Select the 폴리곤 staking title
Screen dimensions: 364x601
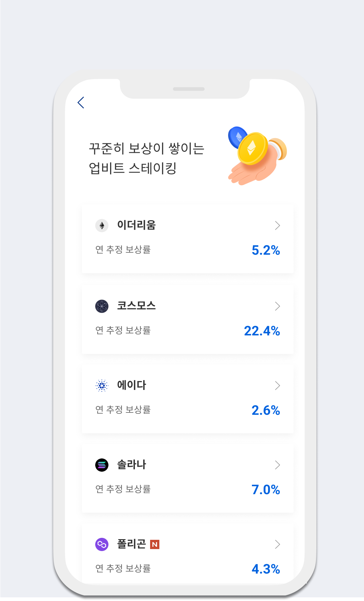pos(132,544)
